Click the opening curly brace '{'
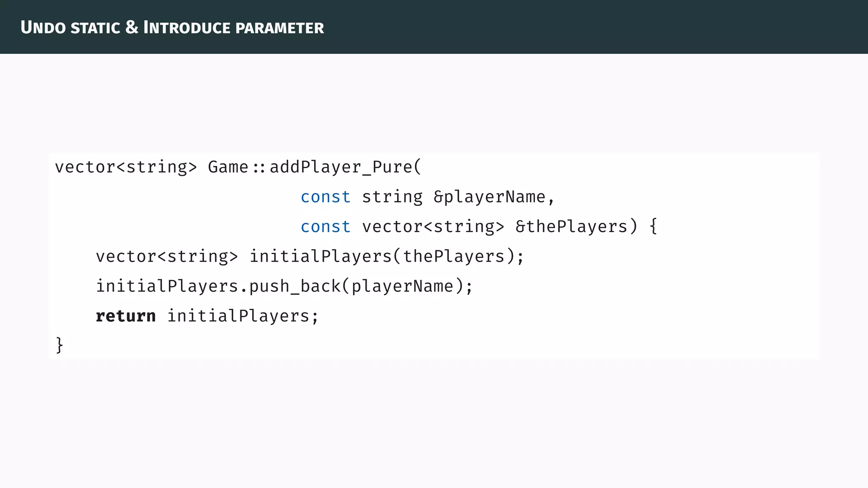Screen dimensions: 868x488 tap(653, 227)
